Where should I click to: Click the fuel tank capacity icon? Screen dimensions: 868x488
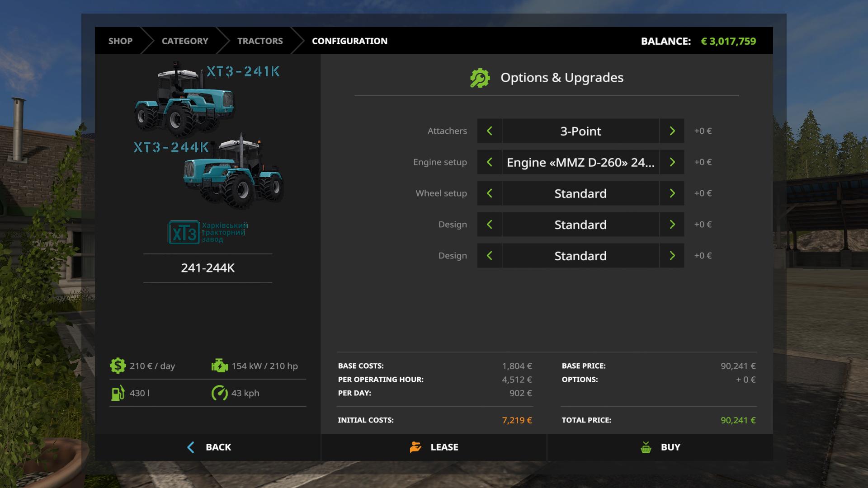(x=118, y=393)
